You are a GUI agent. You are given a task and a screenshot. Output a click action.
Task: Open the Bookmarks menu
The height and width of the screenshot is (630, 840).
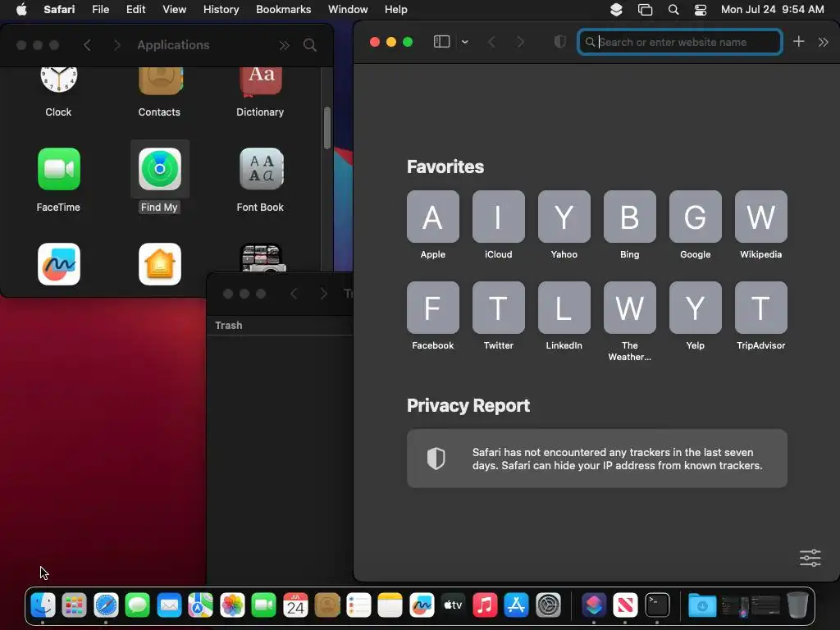coord(283,9)
